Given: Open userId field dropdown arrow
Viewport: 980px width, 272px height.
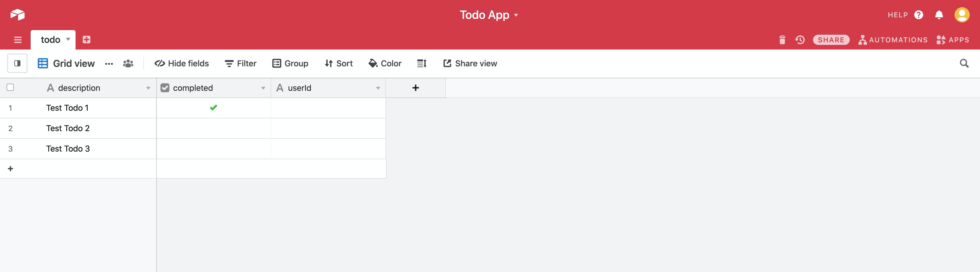Looking at the screenshot, I should tap(378, 88).
